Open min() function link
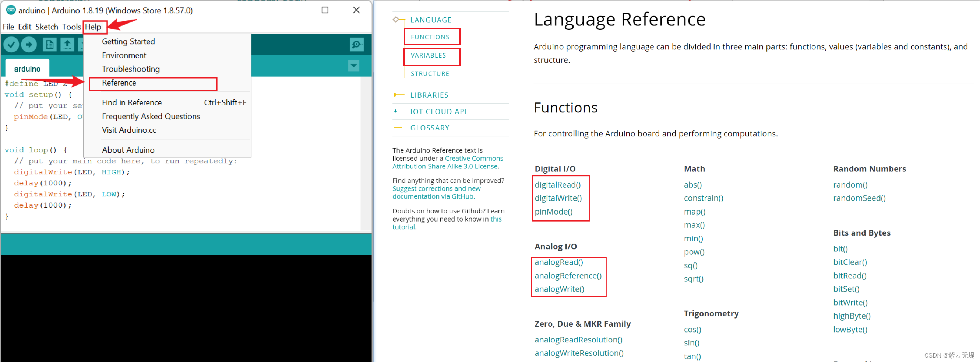Image resolution: width=980 pixels, height=362 pixels. [693, 238]
